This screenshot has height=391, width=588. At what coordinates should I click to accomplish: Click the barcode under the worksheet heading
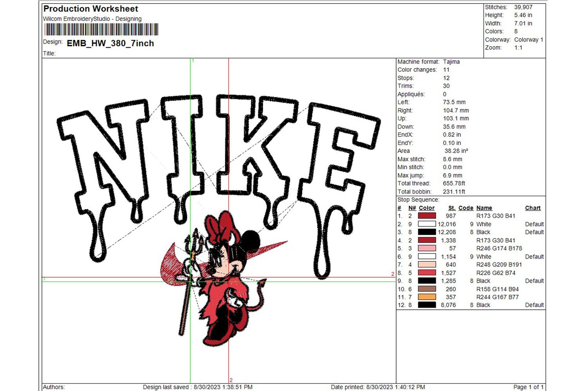(x=102, y=29)
